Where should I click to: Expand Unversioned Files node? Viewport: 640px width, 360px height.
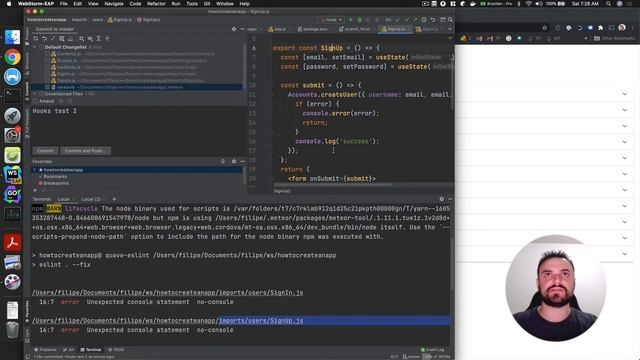click(35, 94)
